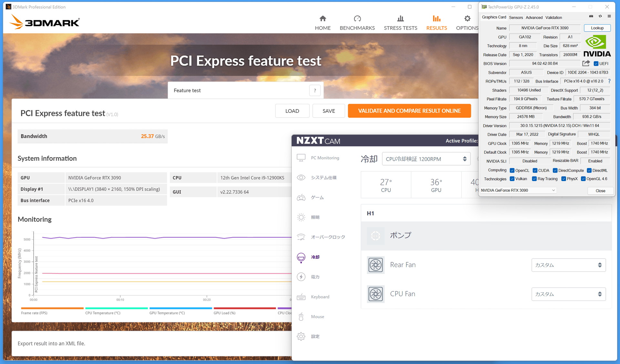This screenshot has width=620, height=364.
Task: Click the GPU-Z Lookup button
Action: click(597, 28)
